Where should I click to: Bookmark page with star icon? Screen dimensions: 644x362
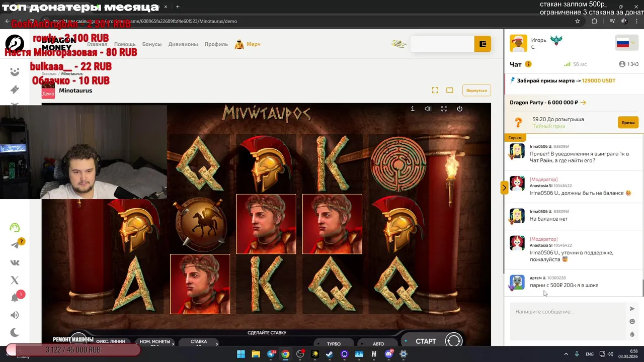point(578,21)
